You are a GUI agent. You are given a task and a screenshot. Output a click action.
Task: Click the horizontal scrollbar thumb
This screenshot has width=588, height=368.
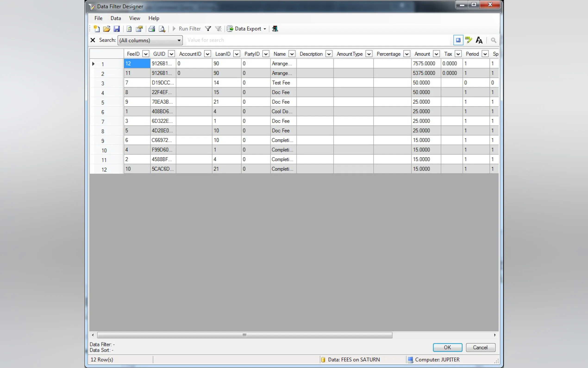[x=244, y=335]
